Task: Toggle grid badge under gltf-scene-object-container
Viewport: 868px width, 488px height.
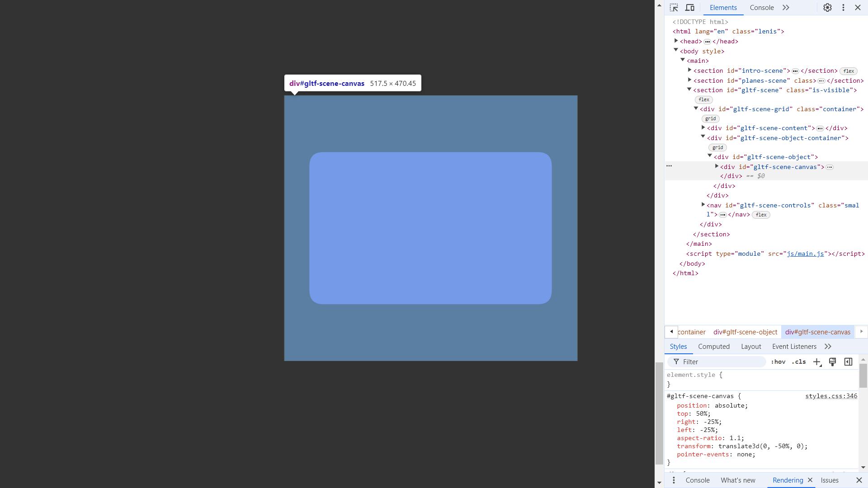Action: (717, 148)
